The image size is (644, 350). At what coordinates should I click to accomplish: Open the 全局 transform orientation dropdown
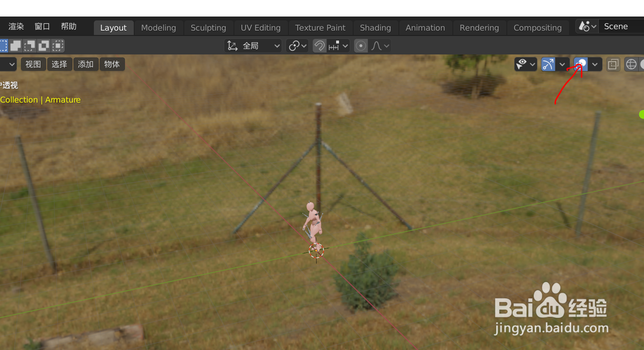pyautogui.click(x=253, y=46)
